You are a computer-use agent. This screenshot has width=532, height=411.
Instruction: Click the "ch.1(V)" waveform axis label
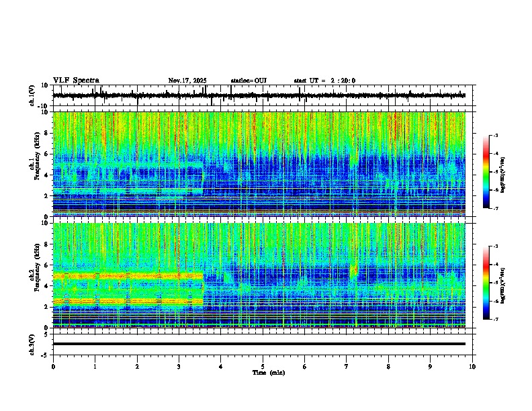coord(32,95)
